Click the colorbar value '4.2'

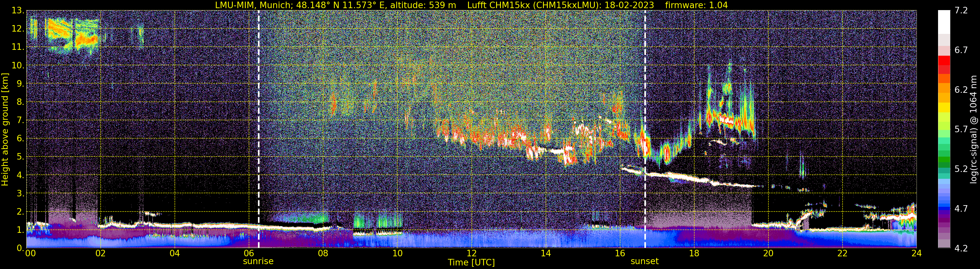961,248
